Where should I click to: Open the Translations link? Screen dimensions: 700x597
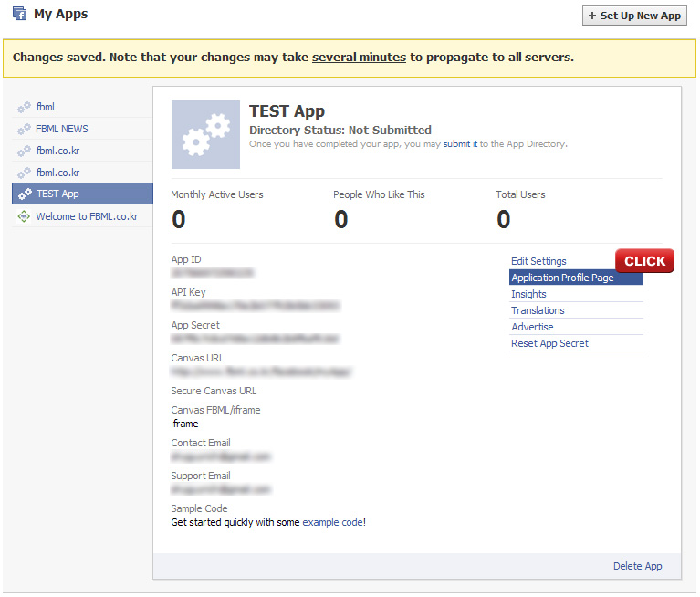coord(538,310)
